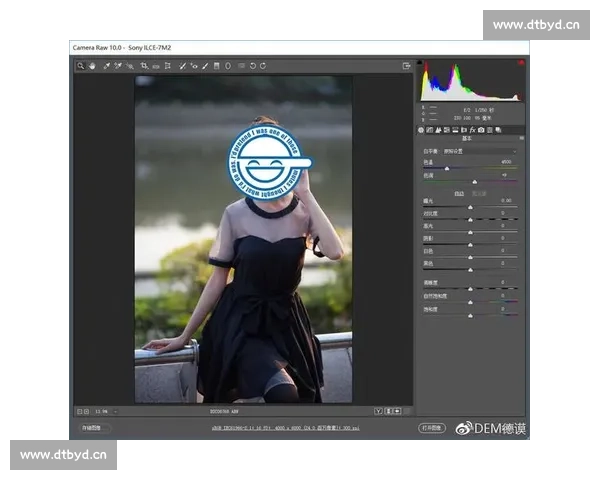Screen dimensions: 600x480
Task: Open the Camera Calibration panel tab
Action: (481, 130)
